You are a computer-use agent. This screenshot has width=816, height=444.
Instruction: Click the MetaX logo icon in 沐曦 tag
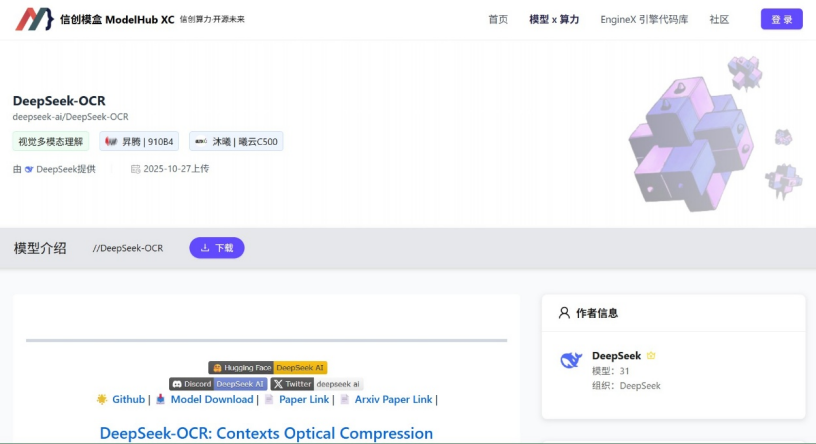click(201, 141)
